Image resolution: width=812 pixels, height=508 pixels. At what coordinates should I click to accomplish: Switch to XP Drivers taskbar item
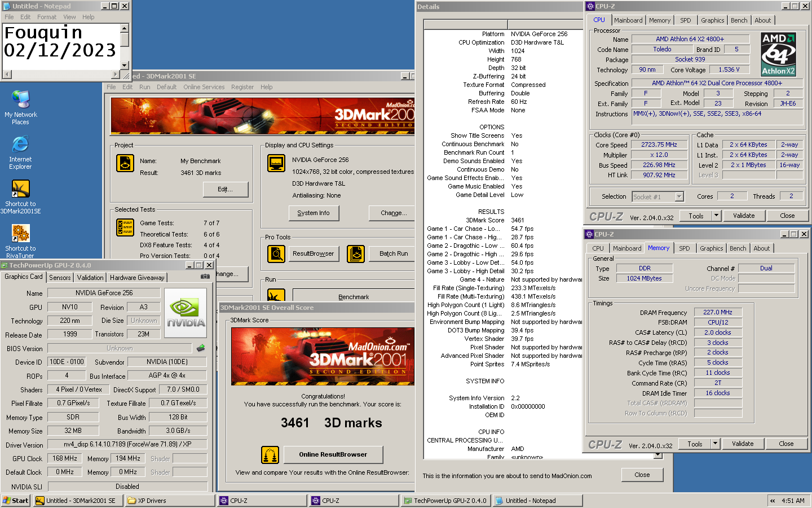169,501
